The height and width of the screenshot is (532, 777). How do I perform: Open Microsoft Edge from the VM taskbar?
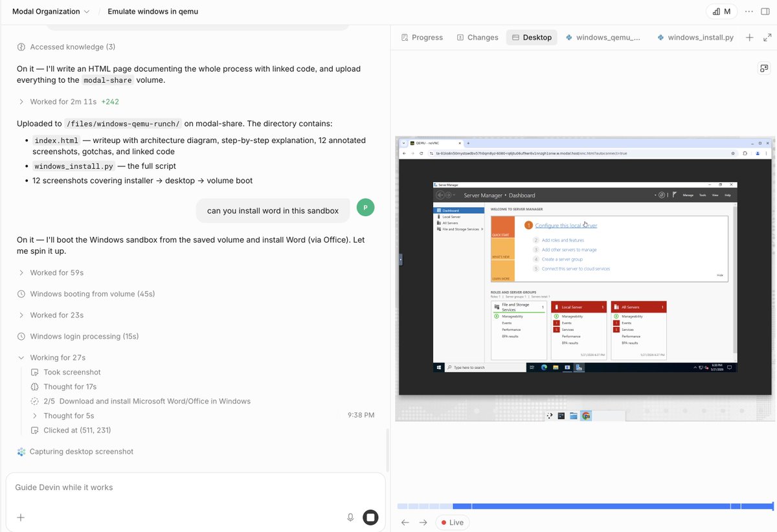(x=544, y=367)
